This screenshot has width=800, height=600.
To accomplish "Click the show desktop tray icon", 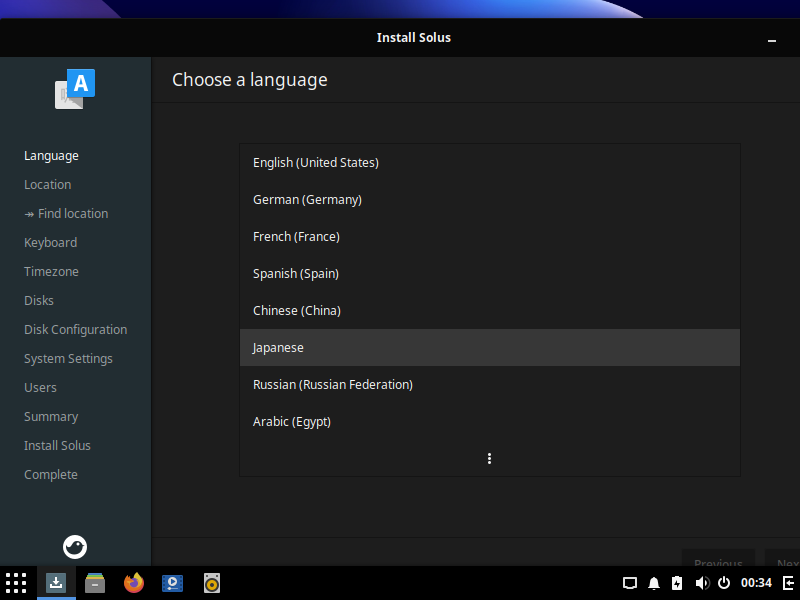I will pyautogui.click(x=630, y=583).
